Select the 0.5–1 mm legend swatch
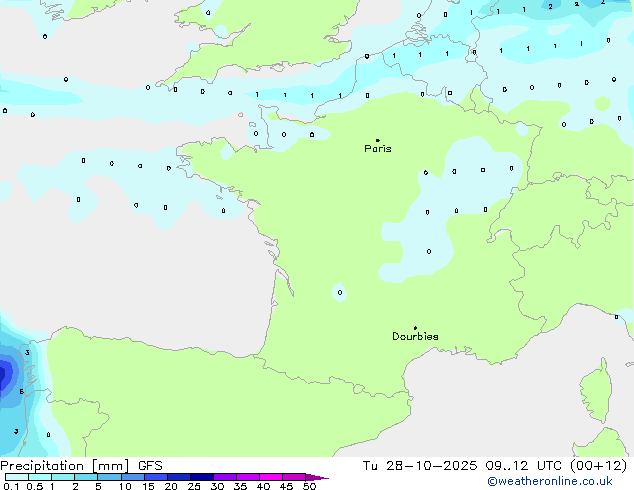Viewport: 634px width, 490px height. [40, 477]
